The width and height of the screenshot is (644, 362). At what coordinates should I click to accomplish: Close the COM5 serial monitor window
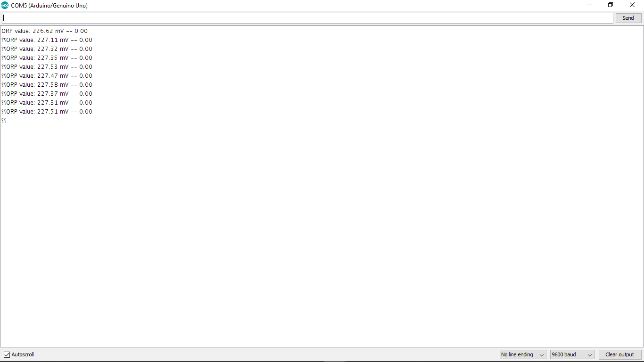pos(632,5)
